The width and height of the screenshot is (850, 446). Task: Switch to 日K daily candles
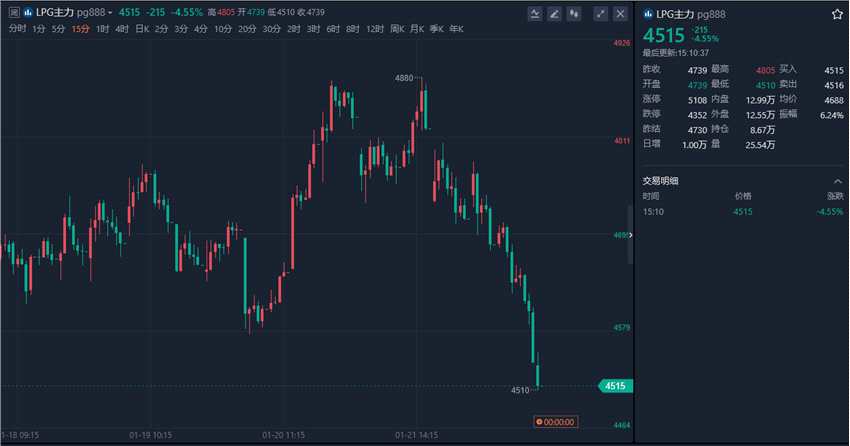click(x=141, y=29)
